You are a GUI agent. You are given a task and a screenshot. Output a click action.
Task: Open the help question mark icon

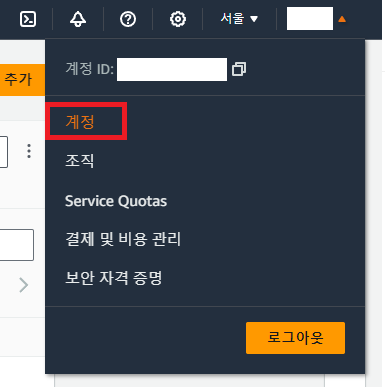[x=128, y=19]
